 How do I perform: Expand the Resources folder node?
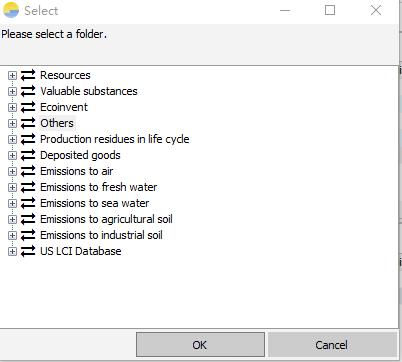[x=12, y=75]
